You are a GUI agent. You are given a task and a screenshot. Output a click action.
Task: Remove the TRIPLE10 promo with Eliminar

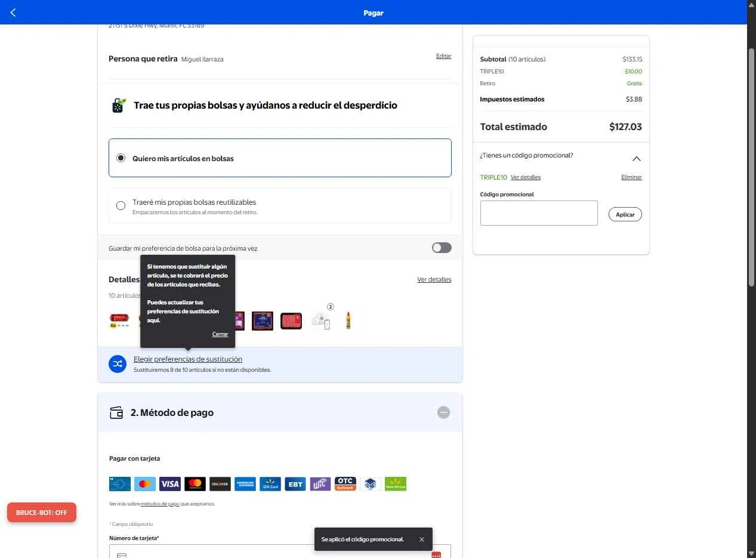631,177
